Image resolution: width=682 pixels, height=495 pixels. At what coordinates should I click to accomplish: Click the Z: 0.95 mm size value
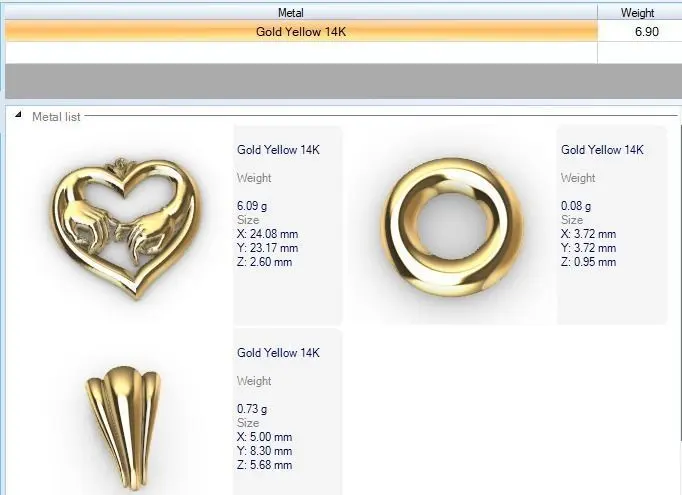588,262
